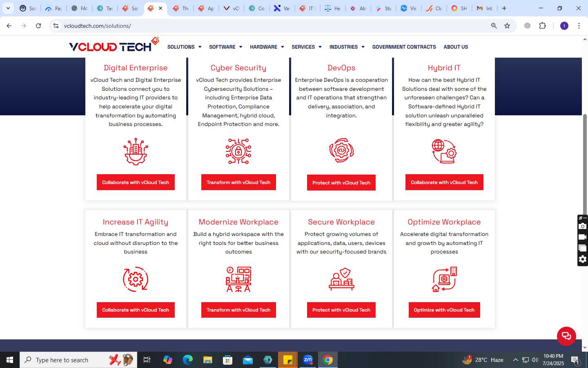Switch to the Gmail Inbox tab

point(485,8)
